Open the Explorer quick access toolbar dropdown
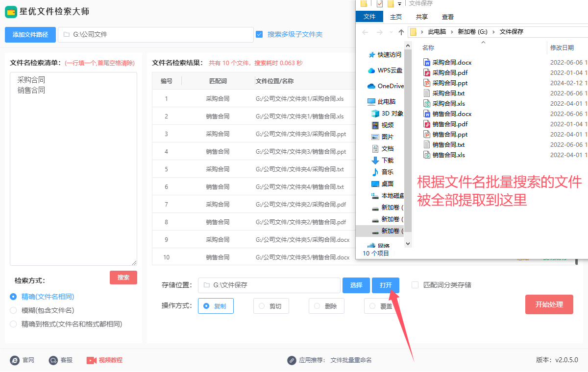This screenshot has height=372, width=588. click(x=400, y=3)
